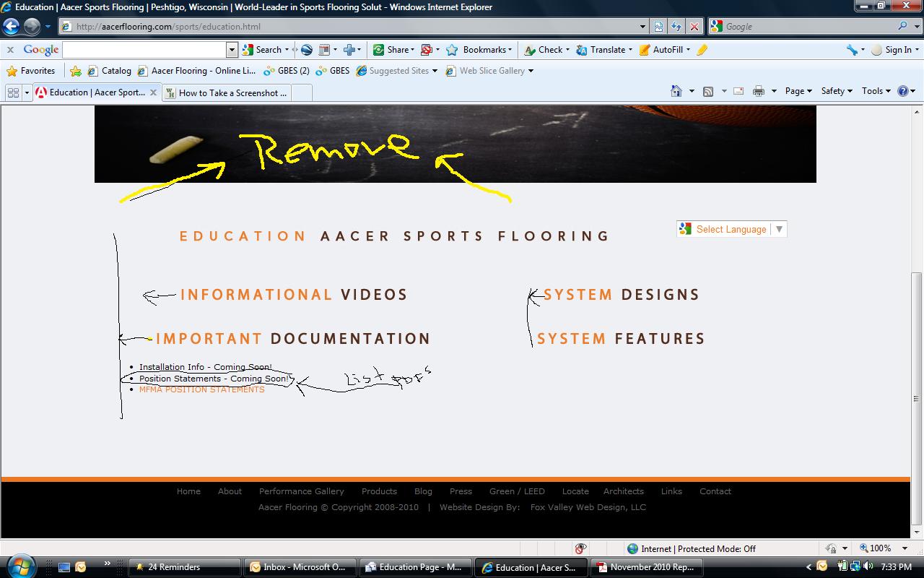924x578 pixels.
Task: Click the browser Back arrow button
Action: pos(11,27)
